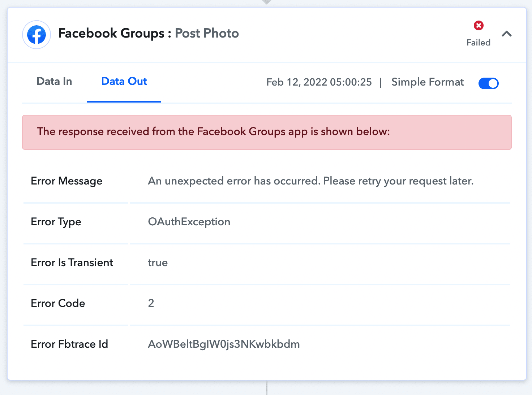Click the unexpected error message text
The width and height of the screenshot is (532, 395).
(x=310, y=181)
